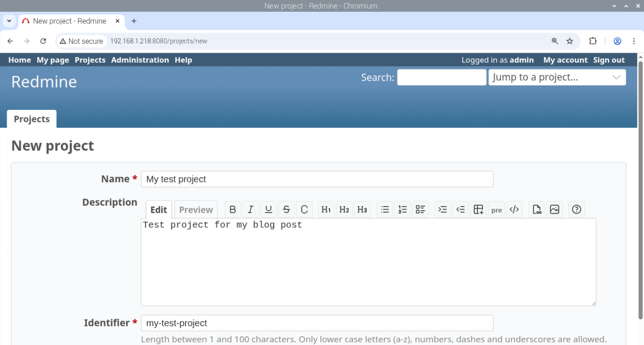Create a numbered list
The image size is (644, 345).
pos(403,209)
